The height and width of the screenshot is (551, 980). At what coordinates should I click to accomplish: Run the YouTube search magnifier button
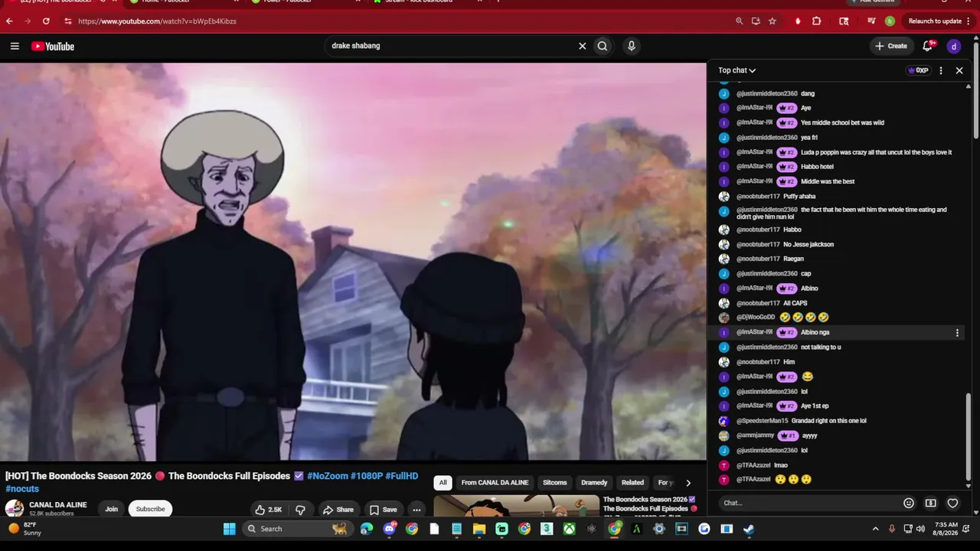(x=603, y=46)
